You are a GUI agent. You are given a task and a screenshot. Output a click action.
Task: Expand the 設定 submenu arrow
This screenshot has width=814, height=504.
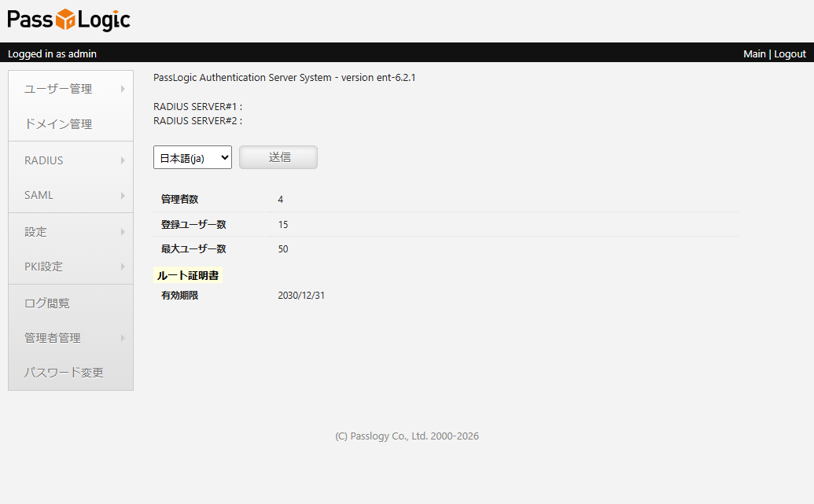point(123,232)
